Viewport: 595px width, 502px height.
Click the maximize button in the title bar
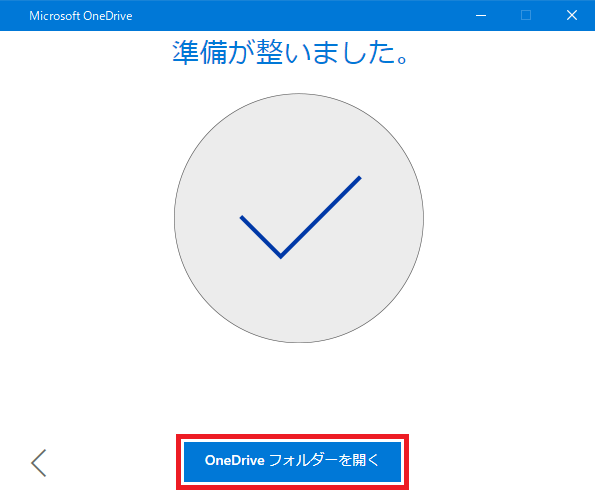click(x=526, y=16)
